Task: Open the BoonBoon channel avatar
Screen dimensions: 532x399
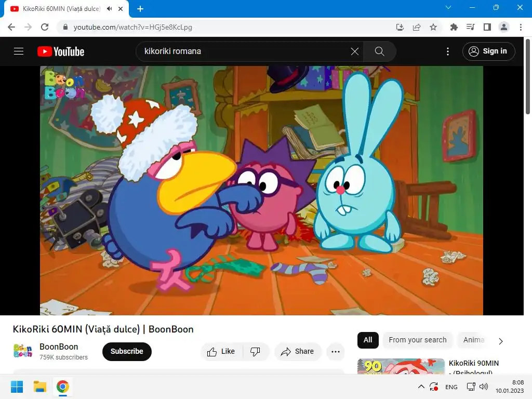Action: [x=23, y=351]
